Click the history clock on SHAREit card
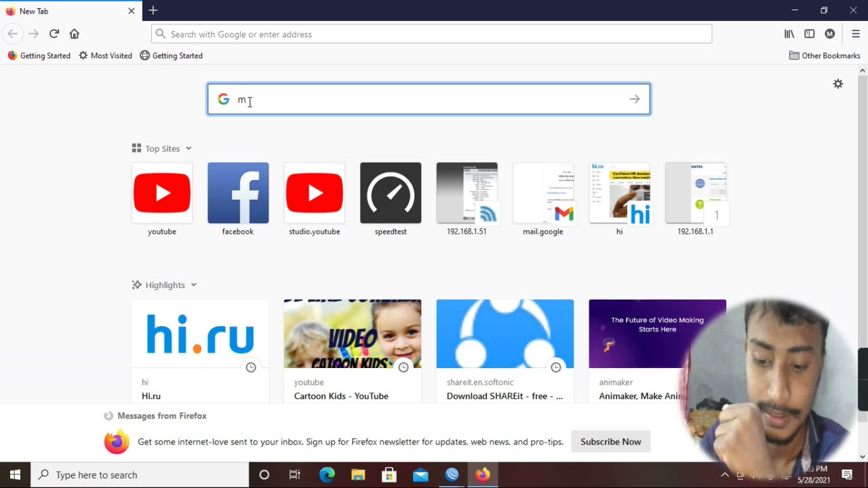Screen dimensions: 868x488 pos(556,367)
